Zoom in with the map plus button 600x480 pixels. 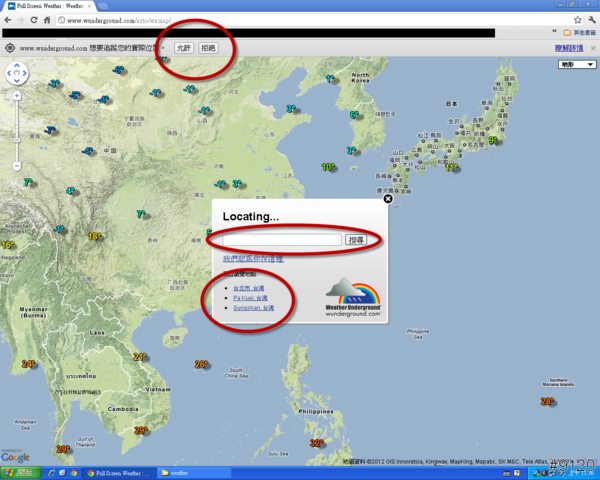pos(16,95)
